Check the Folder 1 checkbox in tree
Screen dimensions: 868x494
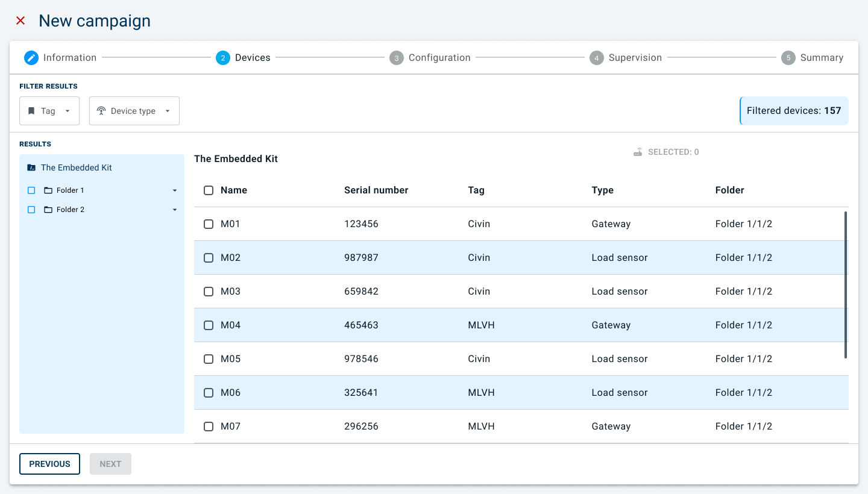click(x=31, y=190)
